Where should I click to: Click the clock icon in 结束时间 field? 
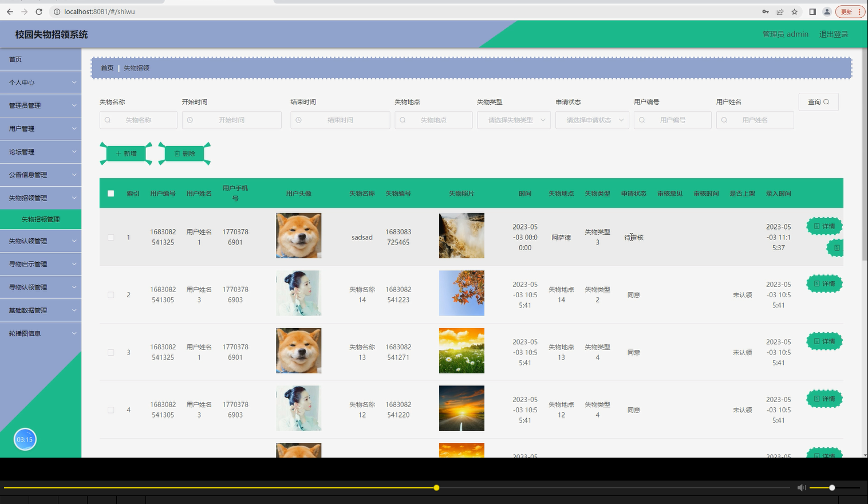[x=298, y=120]
